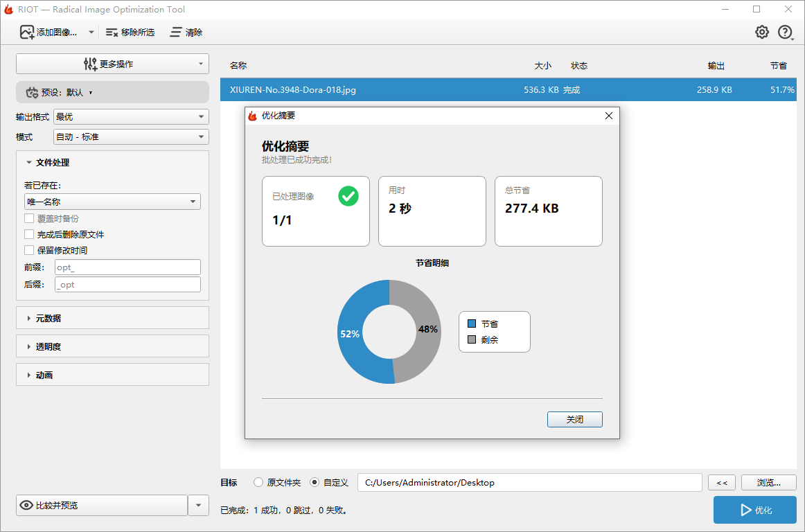The width and height of the screenshot is (805, 532).
Task: Click the 节省 column header
Action: click(778, 66)
